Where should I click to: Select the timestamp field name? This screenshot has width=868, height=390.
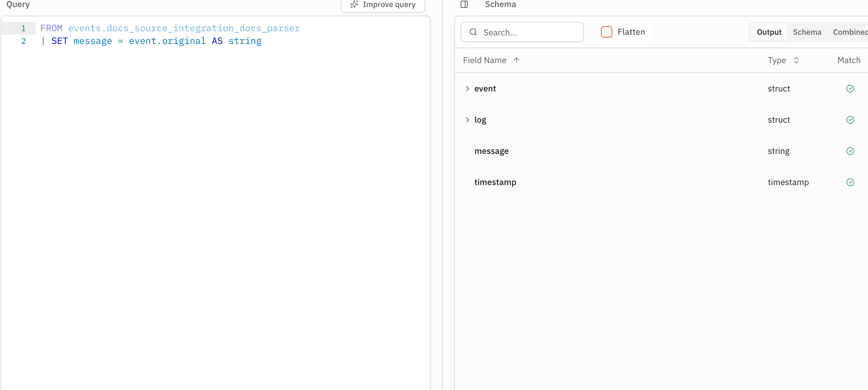click(495, 182)
